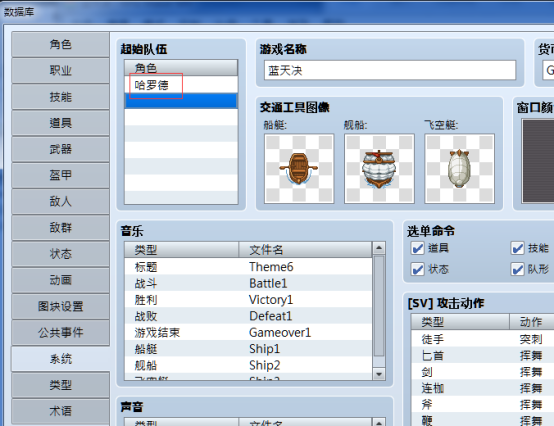Select the 状态 tab
554x426 pixels.
(60, 254)
